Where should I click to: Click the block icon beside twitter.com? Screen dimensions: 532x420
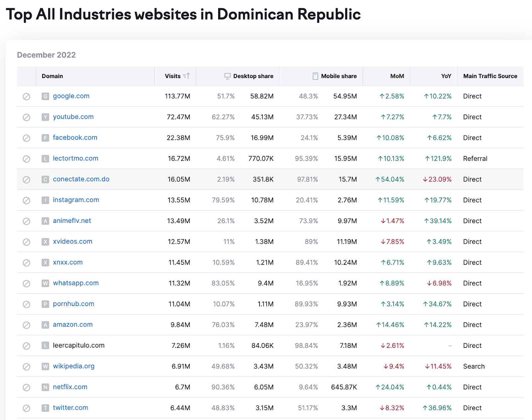[x=26, y=408]
